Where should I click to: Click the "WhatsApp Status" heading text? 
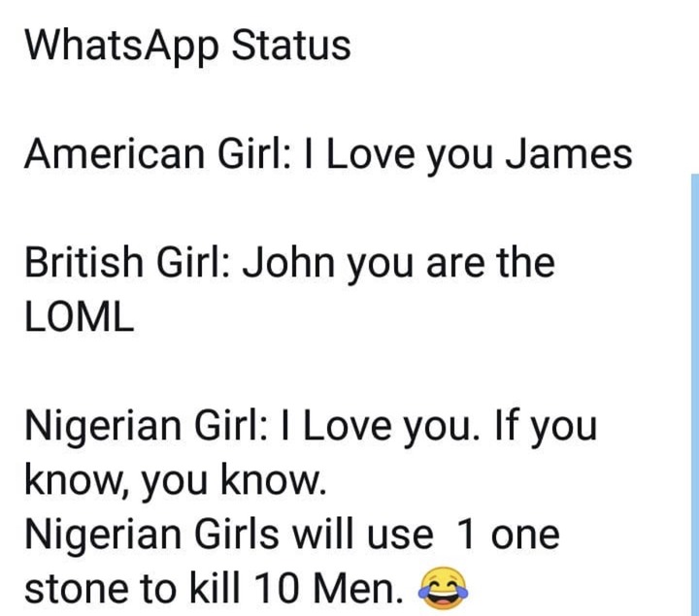(187, 47)
